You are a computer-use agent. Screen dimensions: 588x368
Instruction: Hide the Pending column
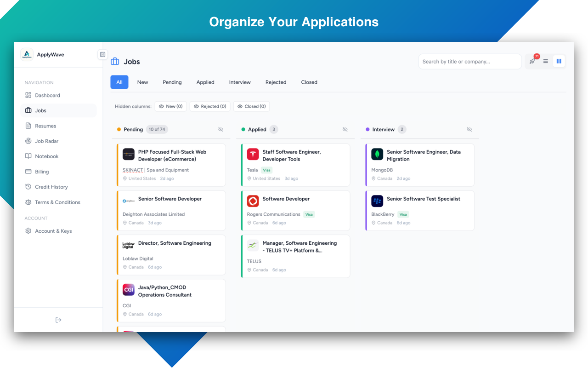click(220, 130)
